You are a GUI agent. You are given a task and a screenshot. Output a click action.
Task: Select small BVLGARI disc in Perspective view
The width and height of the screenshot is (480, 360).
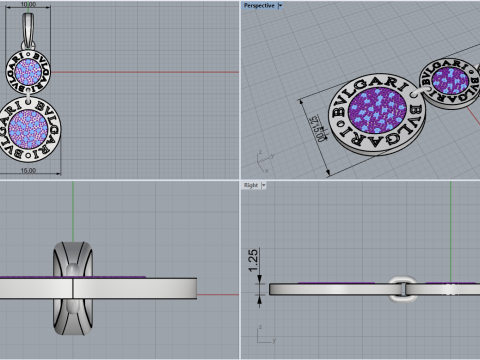click(450, 83)
